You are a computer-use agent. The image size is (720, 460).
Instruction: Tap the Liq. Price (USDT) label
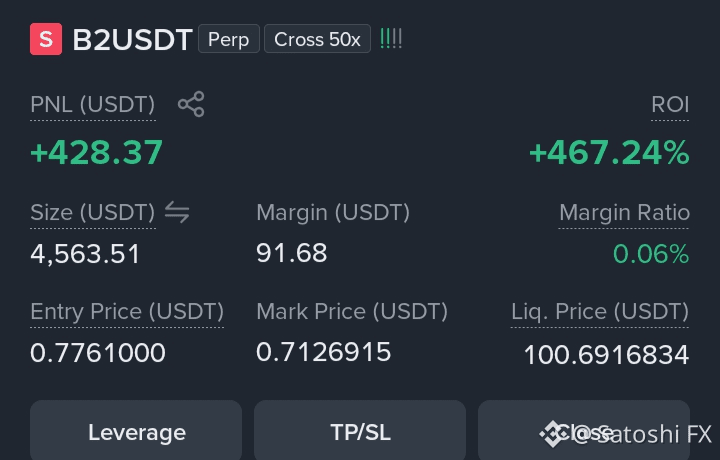(x=600, y=312)
